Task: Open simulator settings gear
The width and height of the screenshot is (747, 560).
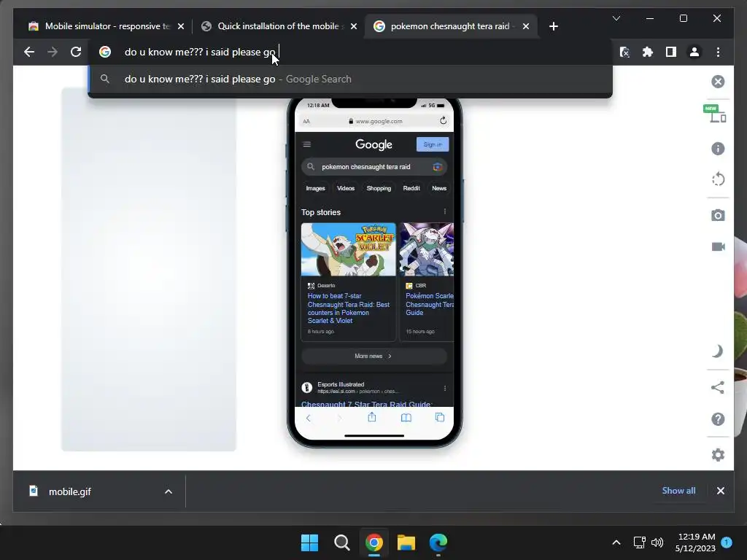Action: click(x=718, y=455)
